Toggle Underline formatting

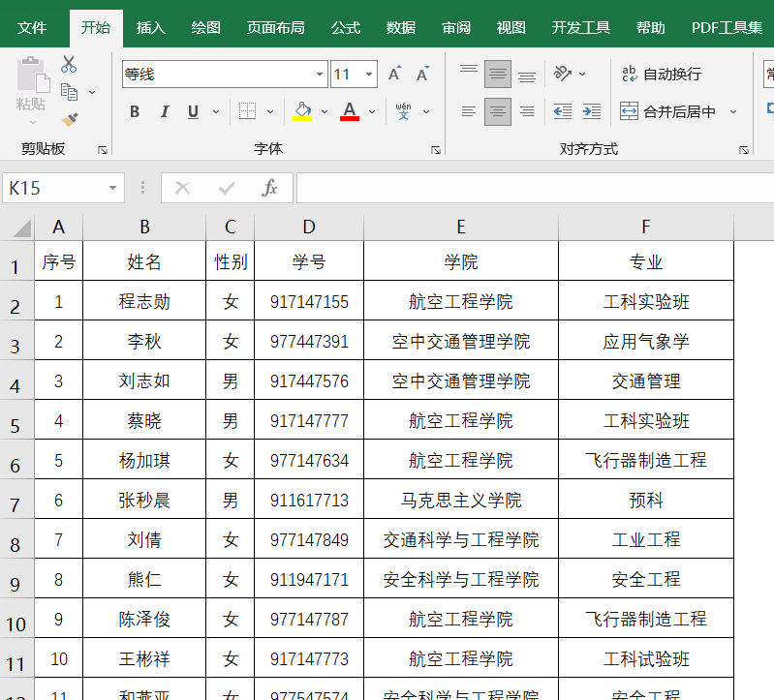pos(193,112)
